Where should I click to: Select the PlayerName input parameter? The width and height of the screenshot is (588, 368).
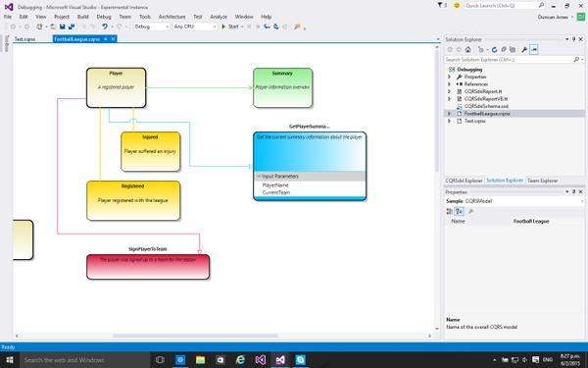(x=275, y=185)
